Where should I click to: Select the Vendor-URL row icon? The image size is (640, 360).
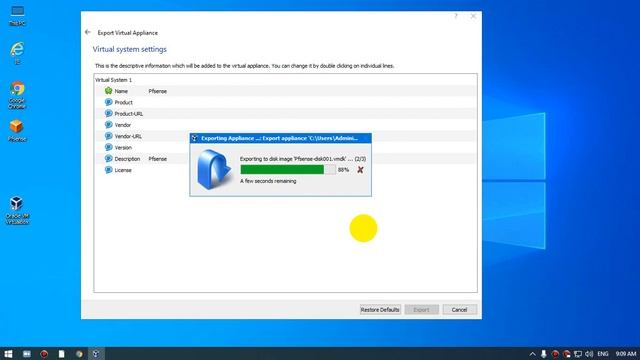pos(108,136)
